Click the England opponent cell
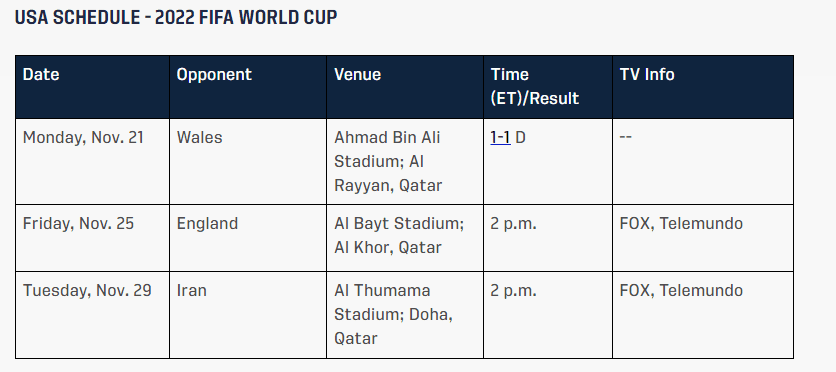The image size is (836, 372). tap(248, 238)
